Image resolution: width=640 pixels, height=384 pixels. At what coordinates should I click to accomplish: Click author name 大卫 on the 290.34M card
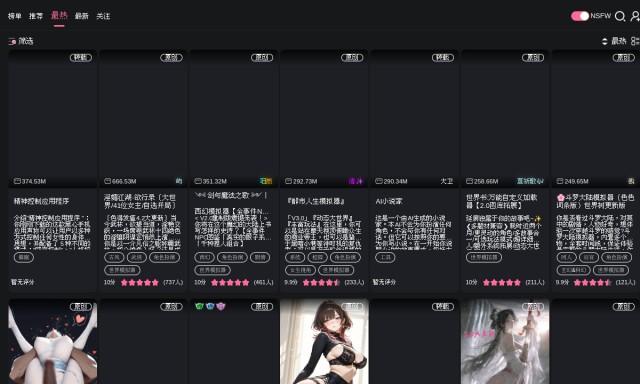tap(447, 181)
